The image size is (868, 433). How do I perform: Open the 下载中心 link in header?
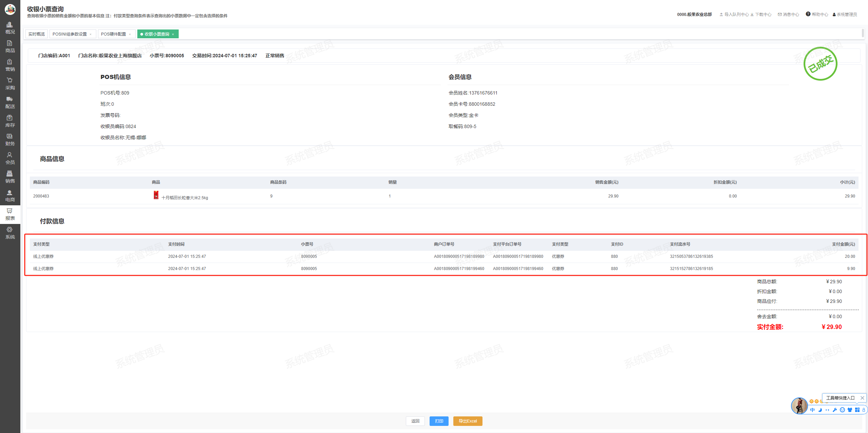[x=763, y=14]
